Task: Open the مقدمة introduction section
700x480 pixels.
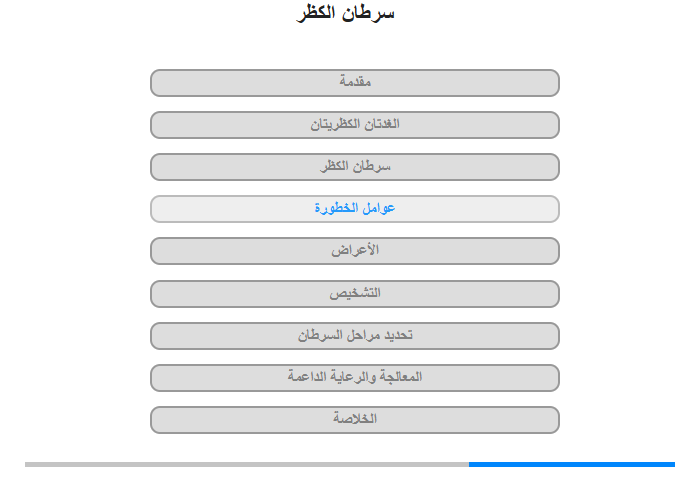Action: [354, 83]
